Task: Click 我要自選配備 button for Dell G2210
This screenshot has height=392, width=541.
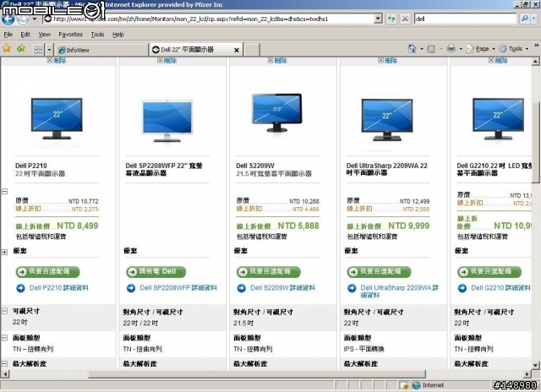Action: 489,272
